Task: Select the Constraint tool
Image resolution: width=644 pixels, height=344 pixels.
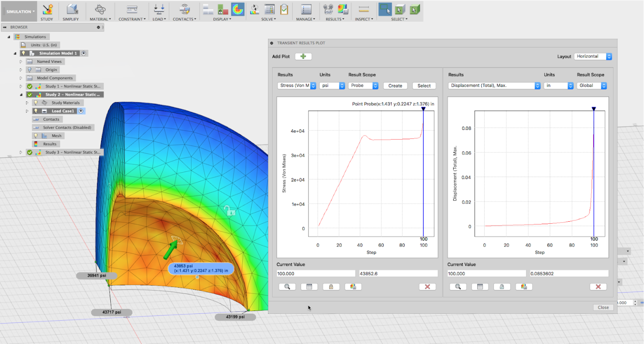Action: coord(131,11)
